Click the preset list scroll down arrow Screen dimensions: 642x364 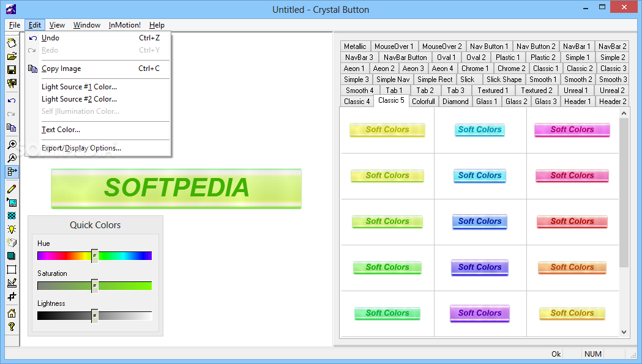click(x=624, y=332)
